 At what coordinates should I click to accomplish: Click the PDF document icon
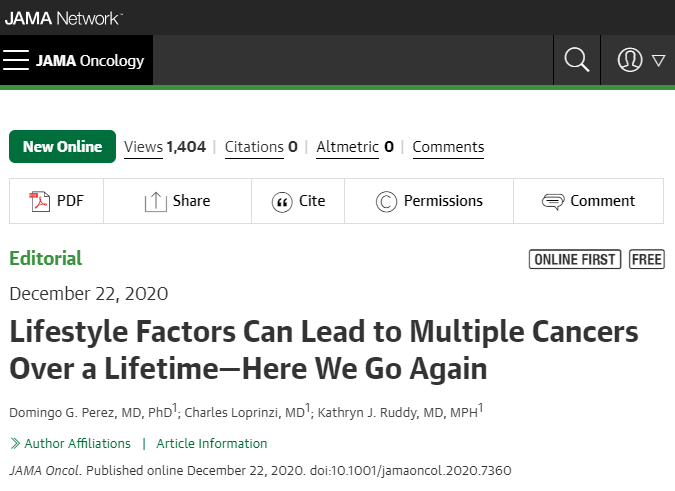tap(40, 201)
